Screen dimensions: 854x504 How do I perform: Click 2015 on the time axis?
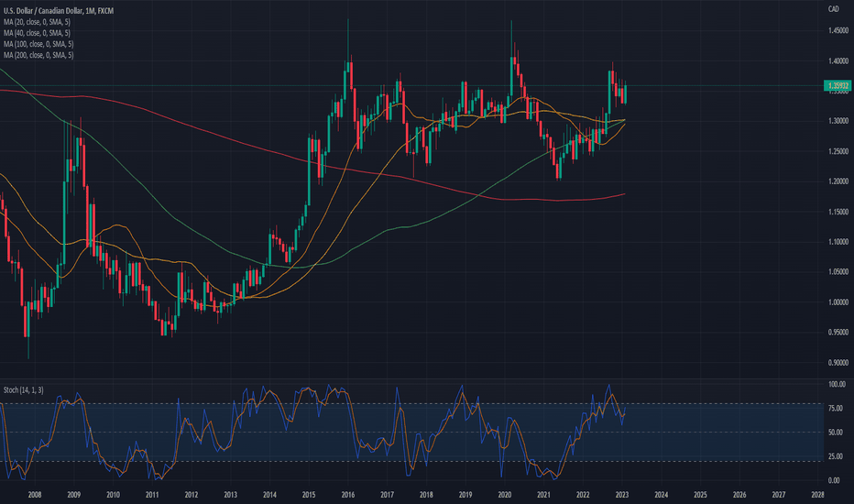309,495
